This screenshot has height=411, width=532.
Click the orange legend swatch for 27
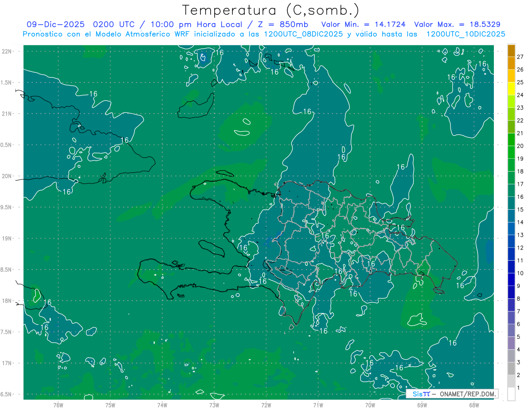coord(511,51)
